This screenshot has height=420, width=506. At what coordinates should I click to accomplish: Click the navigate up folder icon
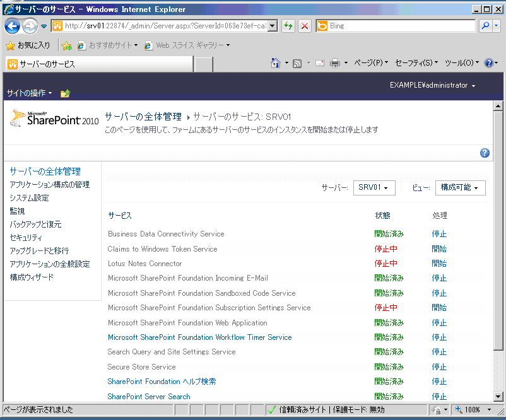pyautogui.click(x=65, y=93)
